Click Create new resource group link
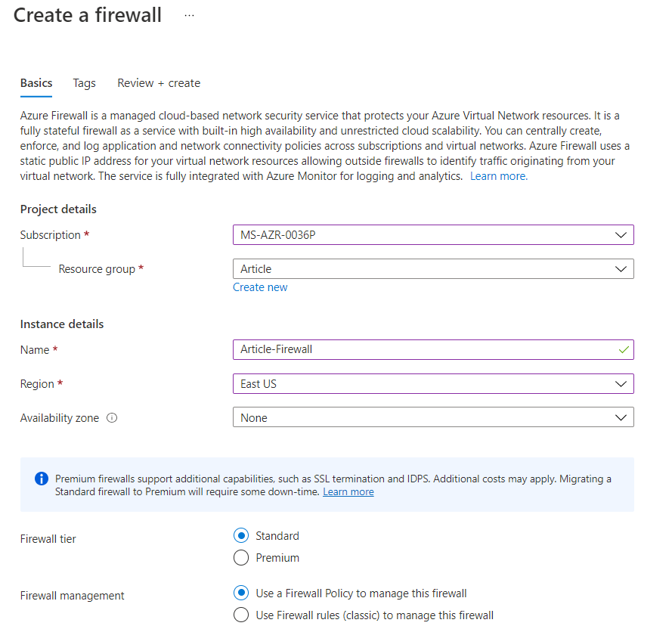The image size is (672, 629). [260, 287]
